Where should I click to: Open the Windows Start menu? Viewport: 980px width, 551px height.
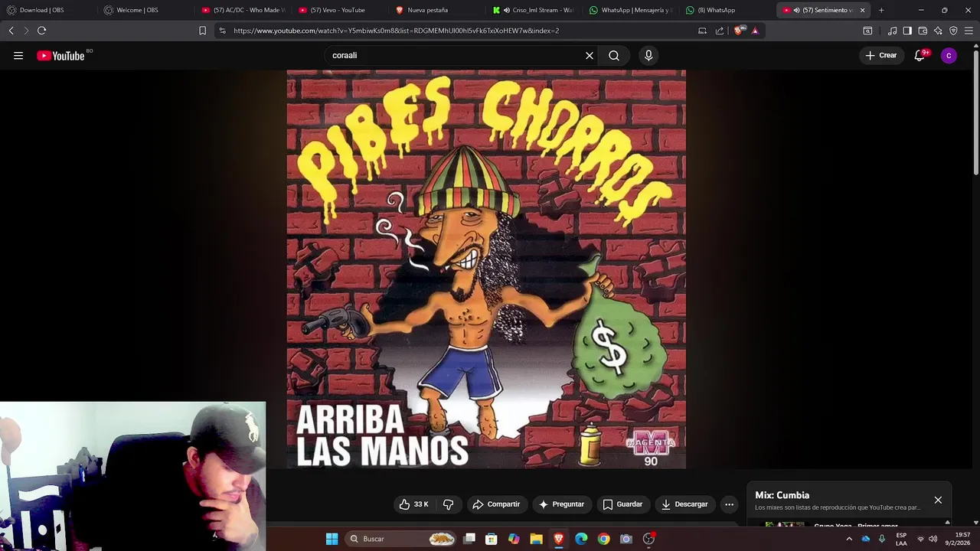pos(332,539)
